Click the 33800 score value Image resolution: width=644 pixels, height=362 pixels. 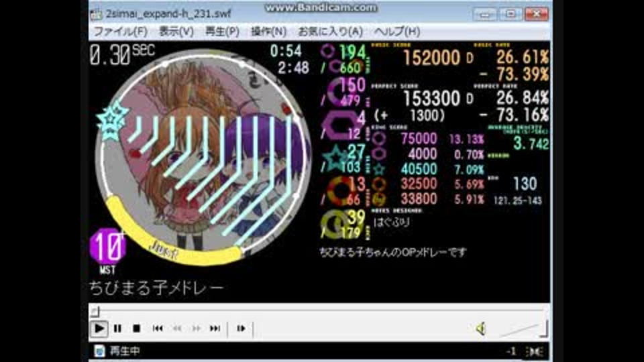pos(419,199)
